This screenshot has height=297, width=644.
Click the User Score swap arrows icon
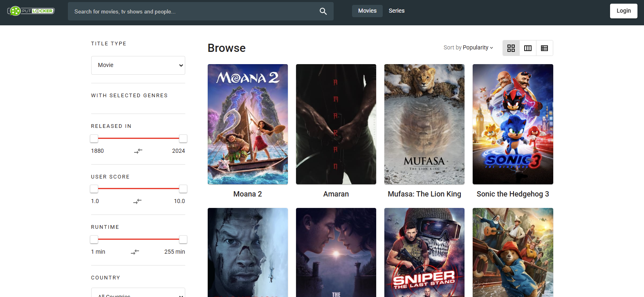137,201
